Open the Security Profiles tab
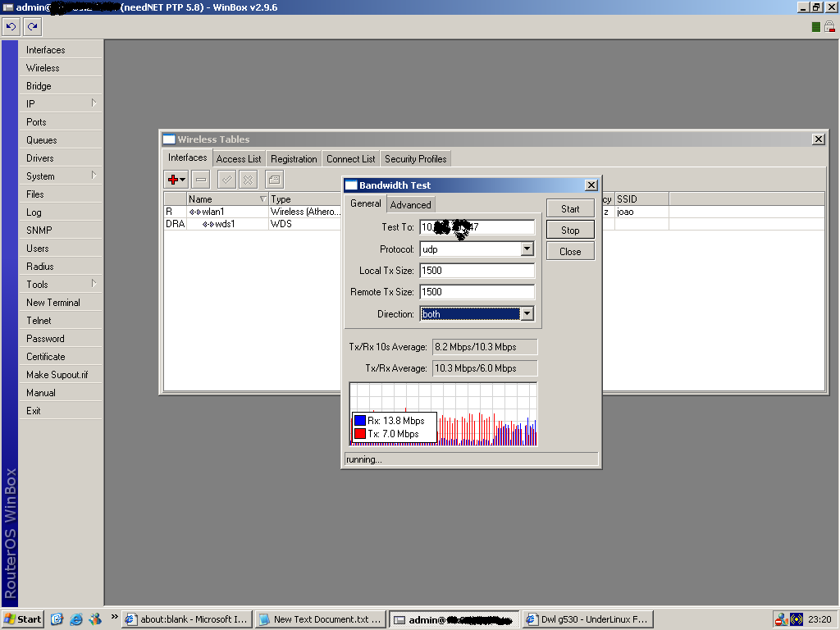 (415, 159)
